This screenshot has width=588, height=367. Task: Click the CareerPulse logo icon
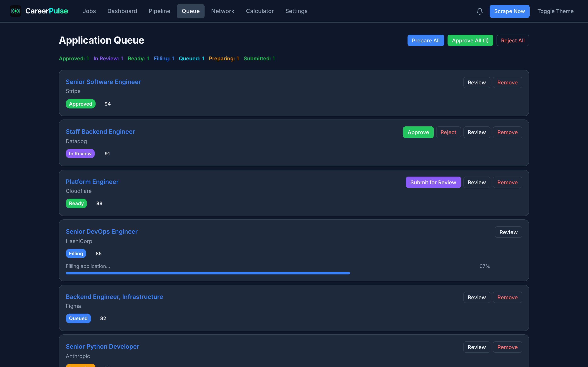pos(15,11)
